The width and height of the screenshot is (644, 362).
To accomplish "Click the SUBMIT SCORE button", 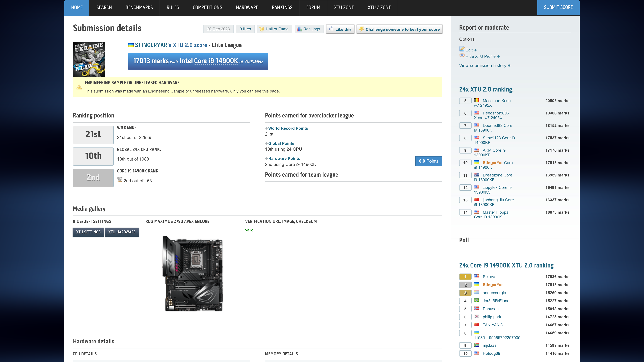I will coord(558,7).
